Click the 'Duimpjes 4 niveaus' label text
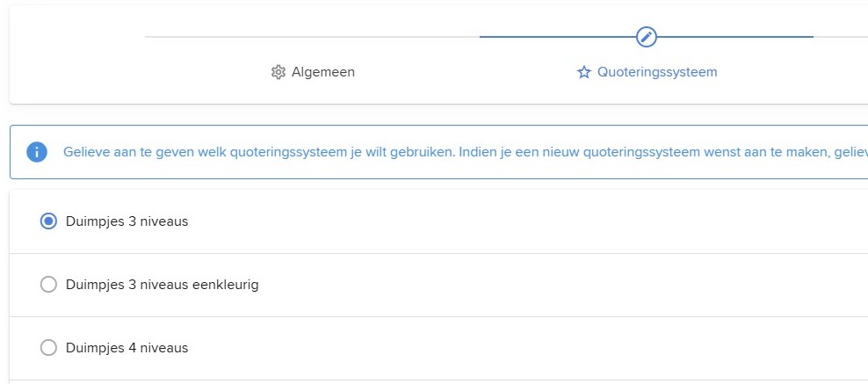 click(127, 347)
